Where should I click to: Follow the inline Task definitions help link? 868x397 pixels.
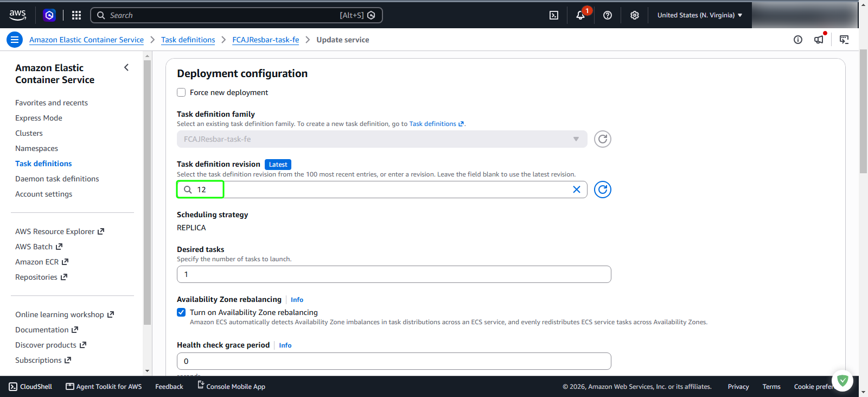point(436,124)
